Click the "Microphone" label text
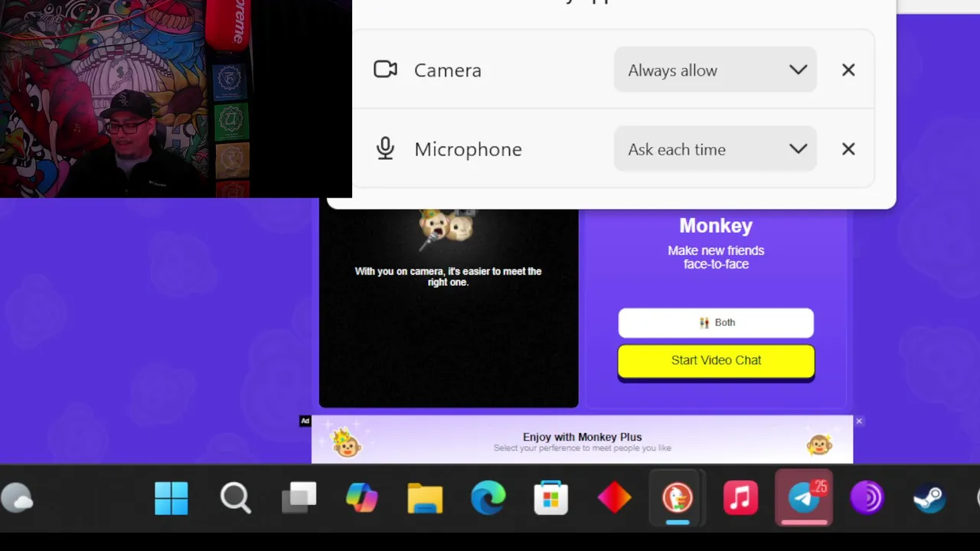This screenshot has height=551, width=980. (468, 149)
